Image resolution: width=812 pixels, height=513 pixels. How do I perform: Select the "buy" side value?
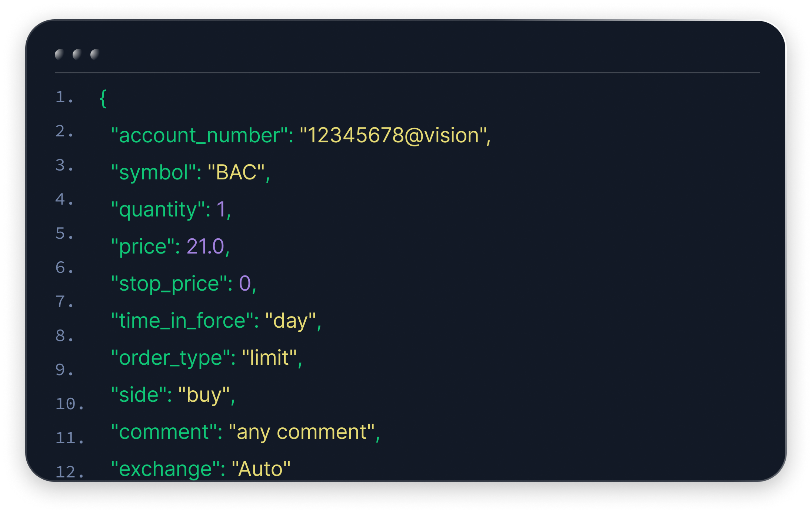point(204,395)
